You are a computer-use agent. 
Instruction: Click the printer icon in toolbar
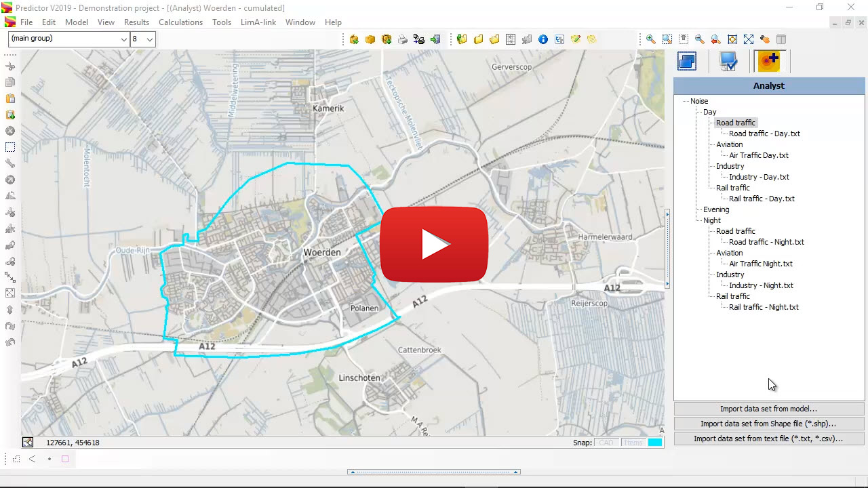[x=403, y=39]
